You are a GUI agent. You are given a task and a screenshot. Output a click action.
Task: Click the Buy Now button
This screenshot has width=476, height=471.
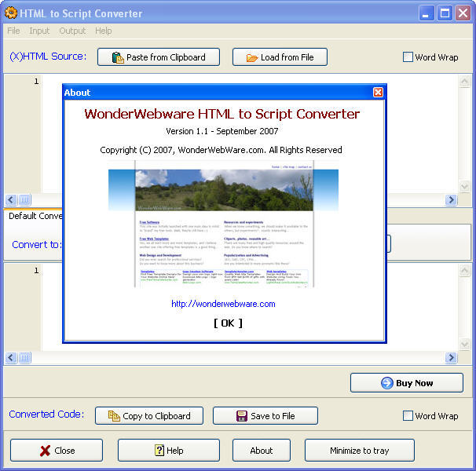click(x=407, y=383)
